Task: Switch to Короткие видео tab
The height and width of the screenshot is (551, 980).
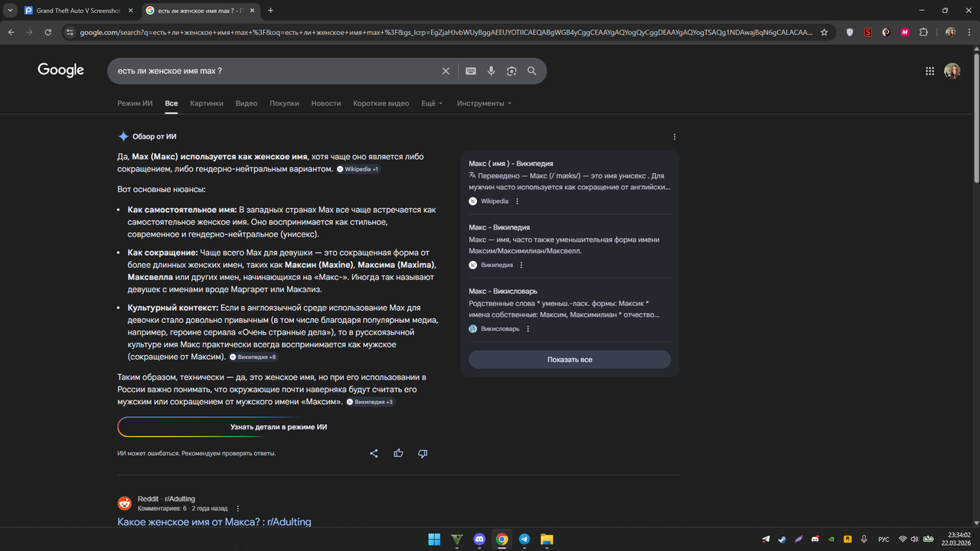Action: pos(381,103)
